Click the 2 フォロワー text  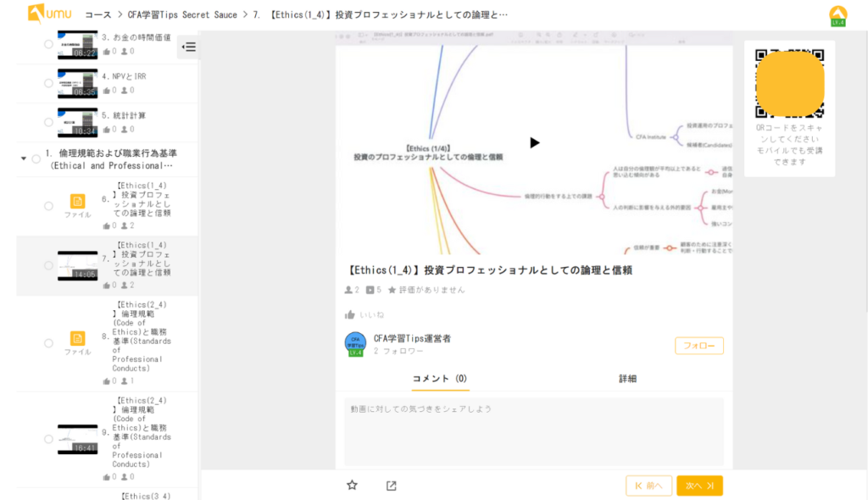click(398, 351)
